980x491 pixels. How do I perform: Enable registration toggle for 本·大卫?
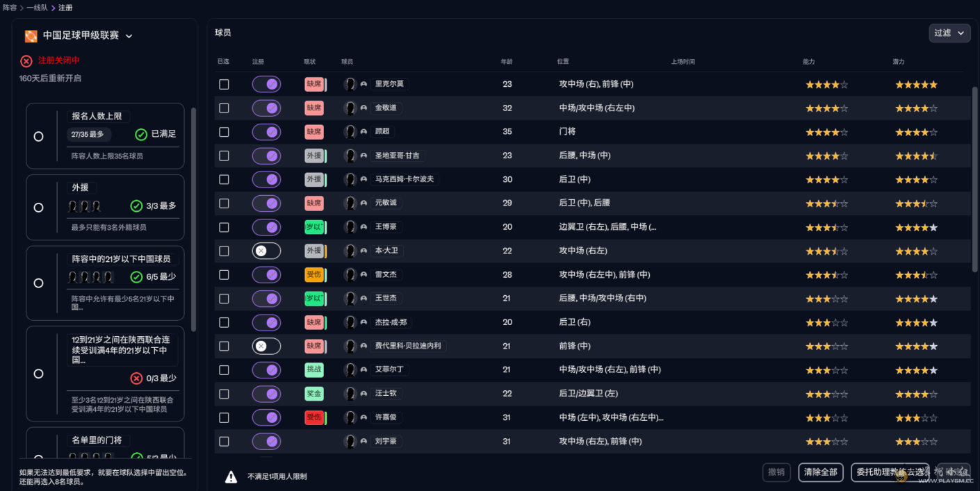point(266,251)
